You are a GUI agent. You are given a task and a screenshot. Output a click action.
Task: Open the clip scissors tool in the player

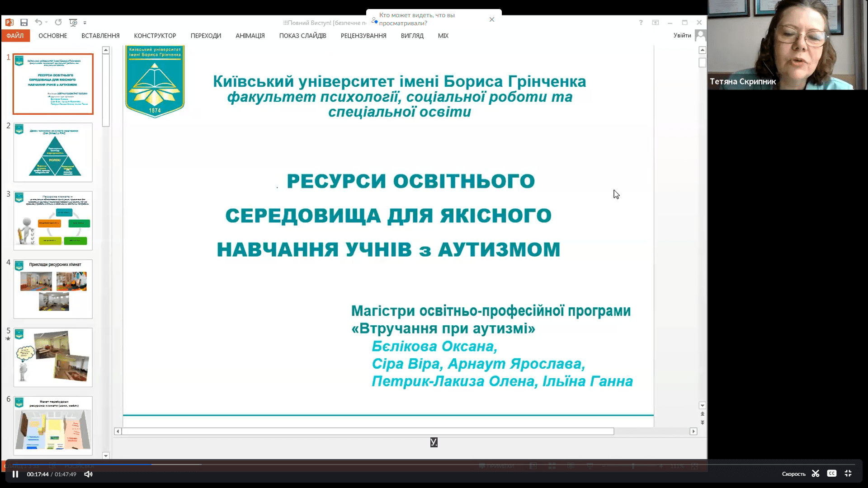coord(815,474)
